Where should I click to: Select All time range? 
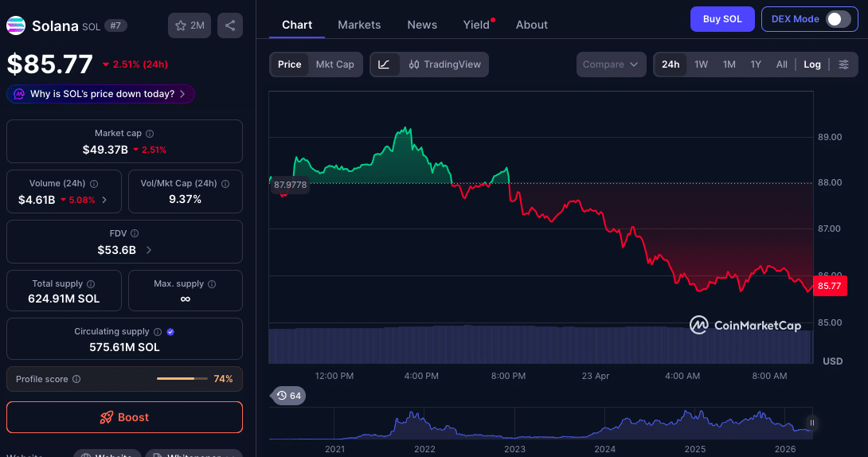click(782, 64)
